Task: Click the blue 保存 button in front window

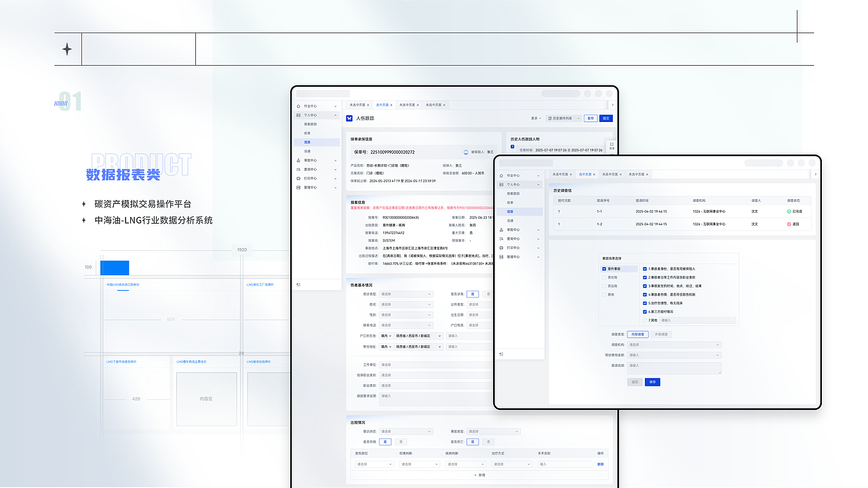Action: 652,382
